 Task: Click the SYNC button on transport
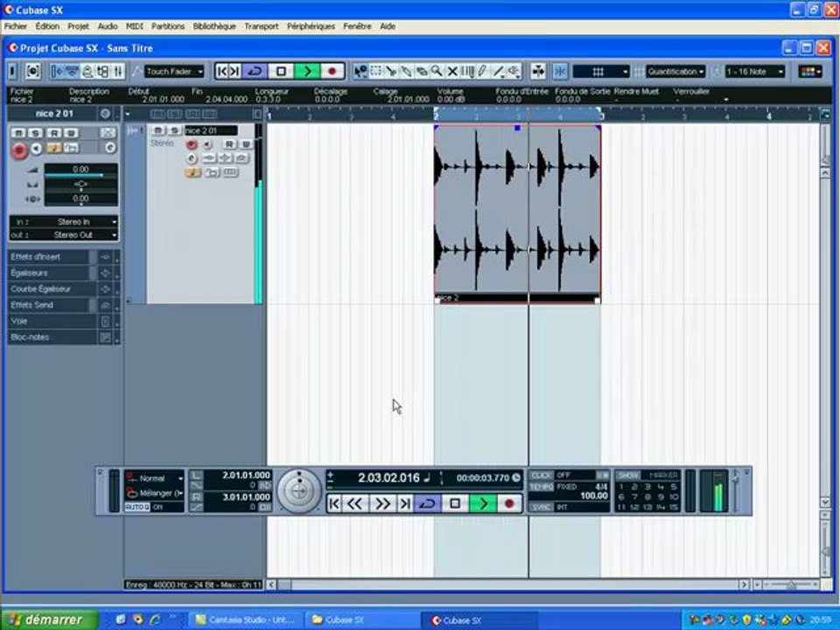[x=541, y=507]
